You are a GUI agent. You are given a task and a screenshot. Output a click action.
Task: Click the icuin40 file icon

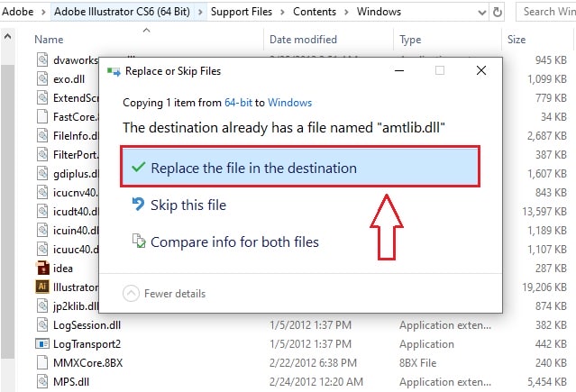[42, 230]
